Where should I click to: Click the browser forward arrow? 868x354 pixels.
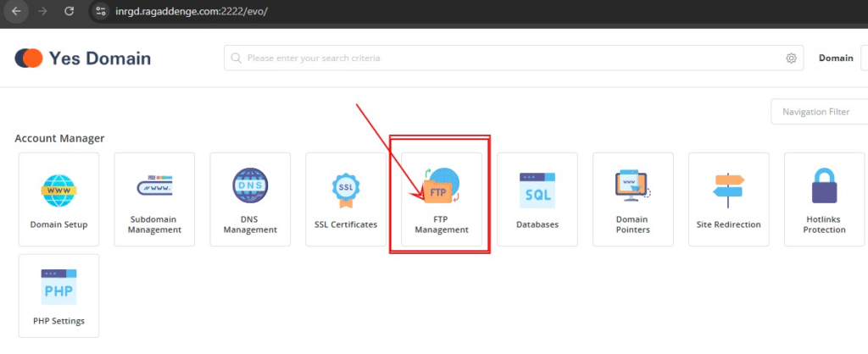click(43, 12)
